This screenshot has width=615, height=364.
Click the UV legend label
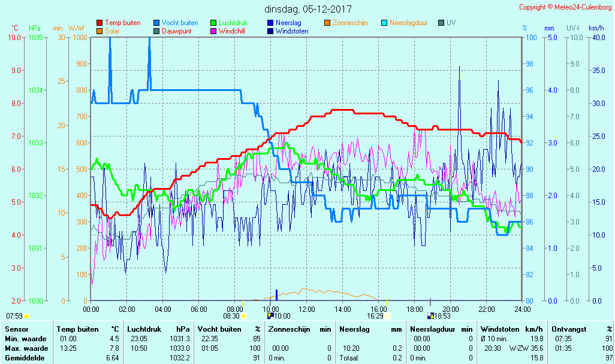coord(451,23)
